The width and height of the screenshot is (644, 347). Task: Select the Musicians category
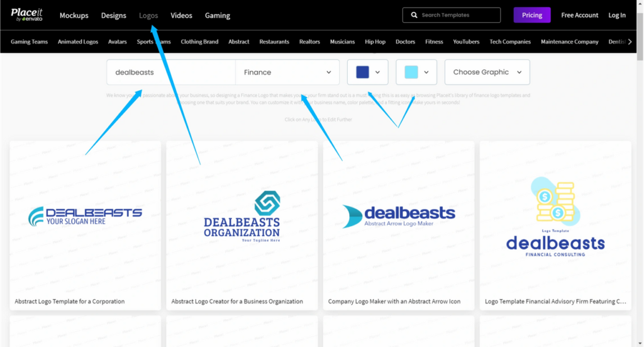pyautogui.click(x=342, y=42)
